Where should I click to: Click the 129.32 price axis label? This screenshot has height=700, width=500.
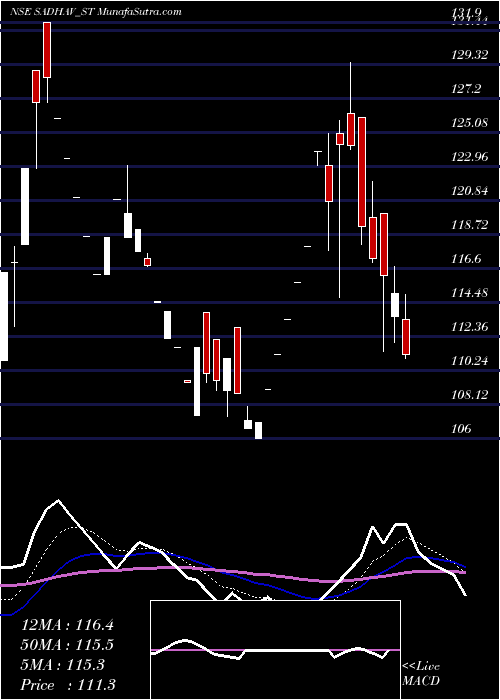point(470,55)
